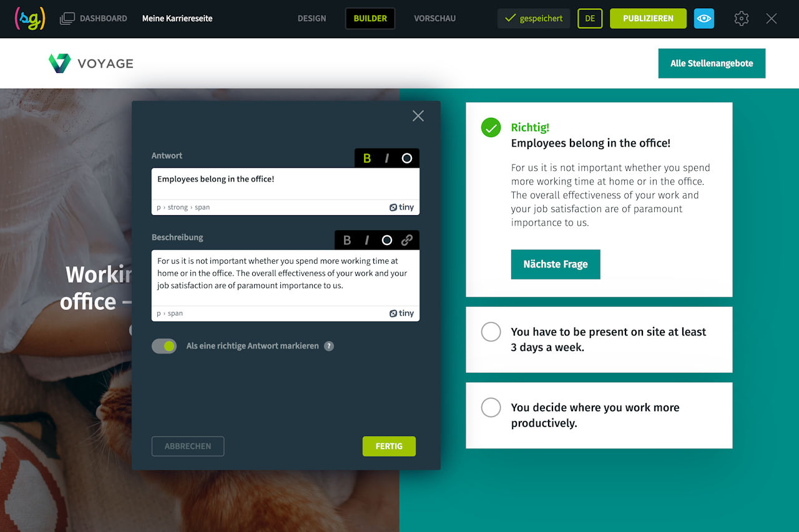Screen dimensions: 799x532
Task: Toggle bold in the Beschreibung toolbar
Action: point(347,240)
